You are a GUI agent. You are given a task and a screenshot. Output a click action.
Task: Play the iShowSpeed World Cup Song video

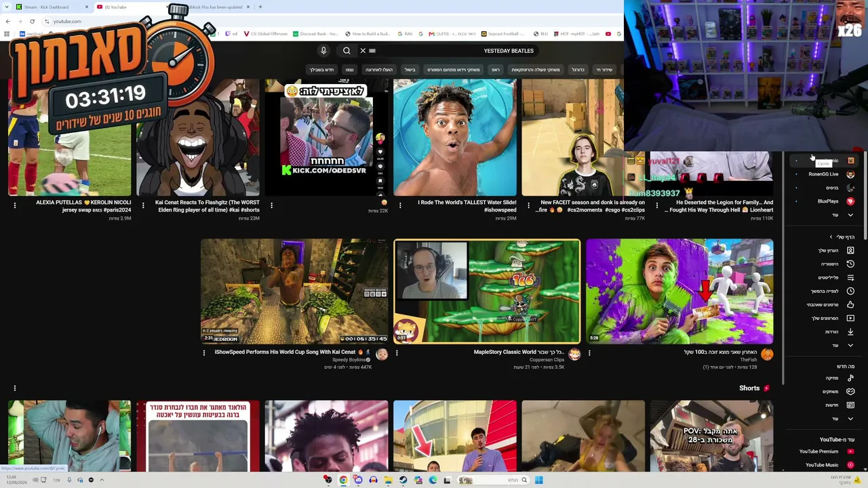[294, 291]
